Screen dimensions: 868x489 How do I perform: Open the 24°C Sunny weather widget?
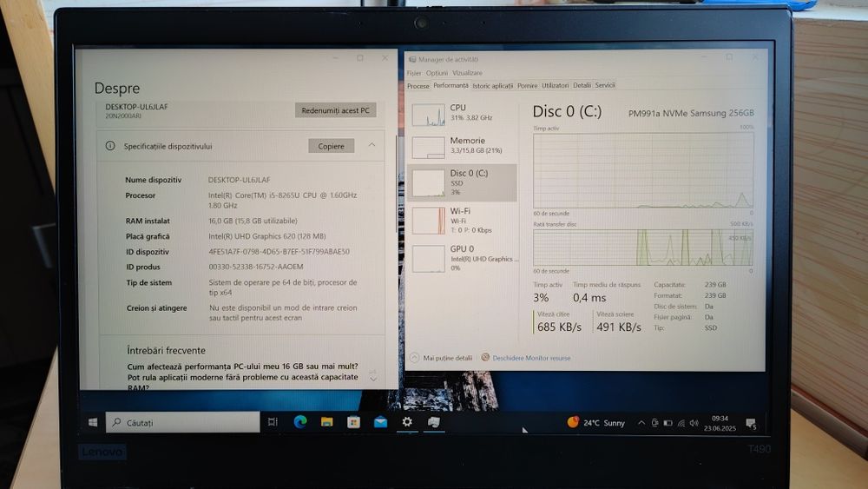pos(595,422)
